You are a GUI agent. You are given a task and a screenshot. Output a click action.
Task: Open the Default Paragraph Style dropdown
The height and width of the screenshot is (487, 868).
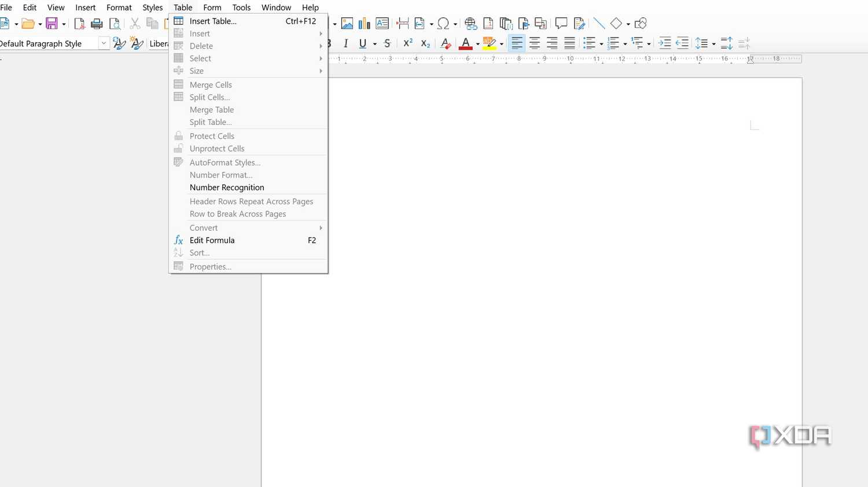[104, 43]
